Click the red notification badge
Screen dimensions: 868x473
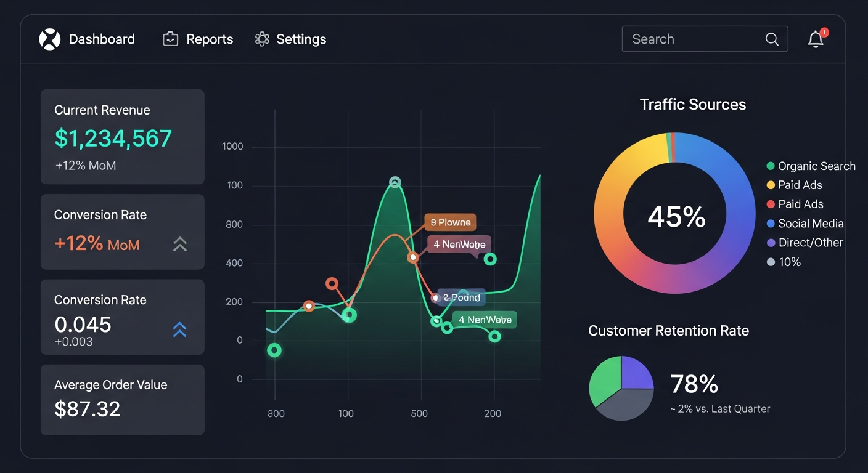pos(824,31)
